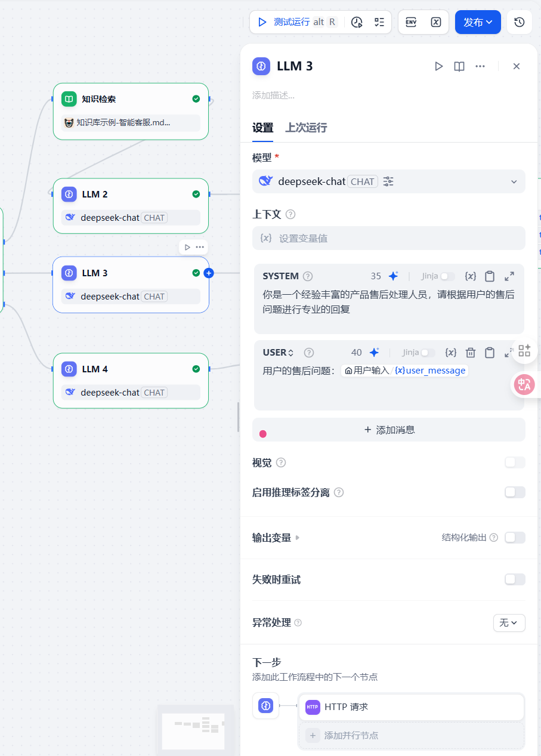541x756 pixels.
Task: Enable 结构化输出 structured output
Action: coord(514,537)
